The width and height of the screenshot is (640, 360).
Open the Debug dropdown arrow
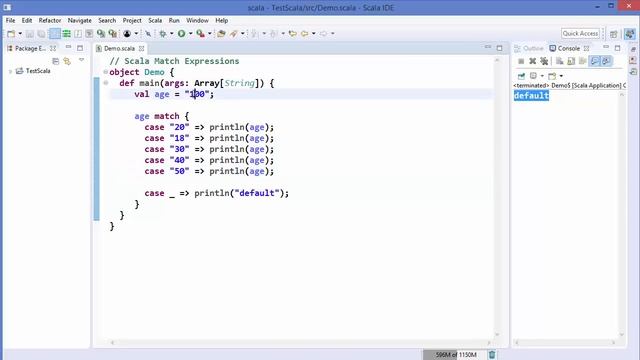[171, 33]
